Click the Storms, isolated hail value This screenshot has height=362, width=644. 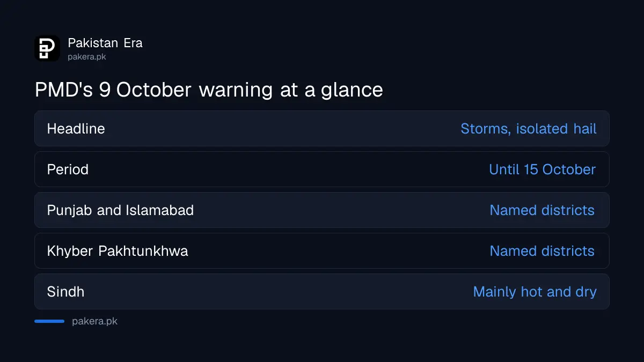point(529,129)
